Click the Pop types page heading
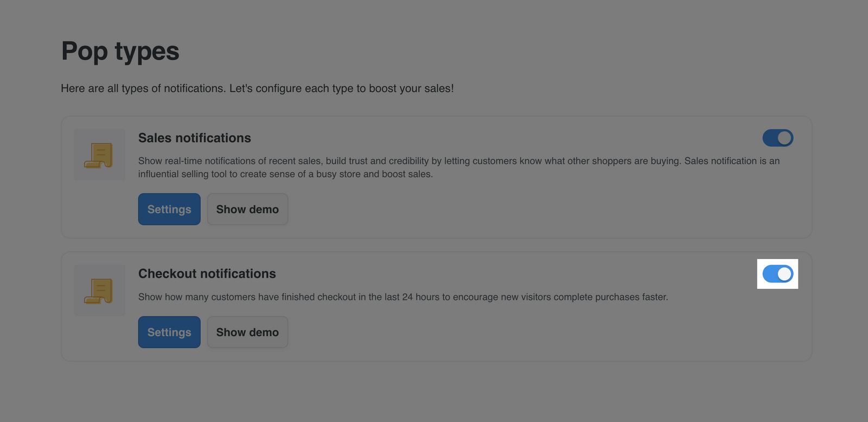 coord(120,52)
